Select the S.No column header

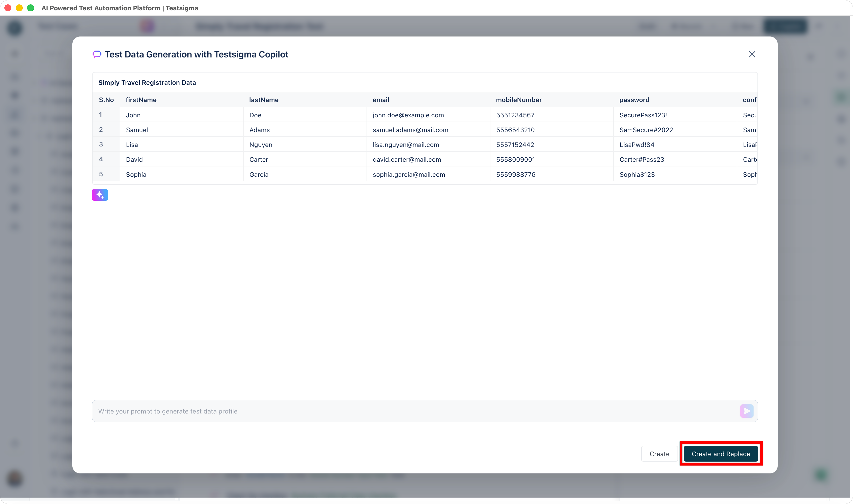tap(106, 100)
